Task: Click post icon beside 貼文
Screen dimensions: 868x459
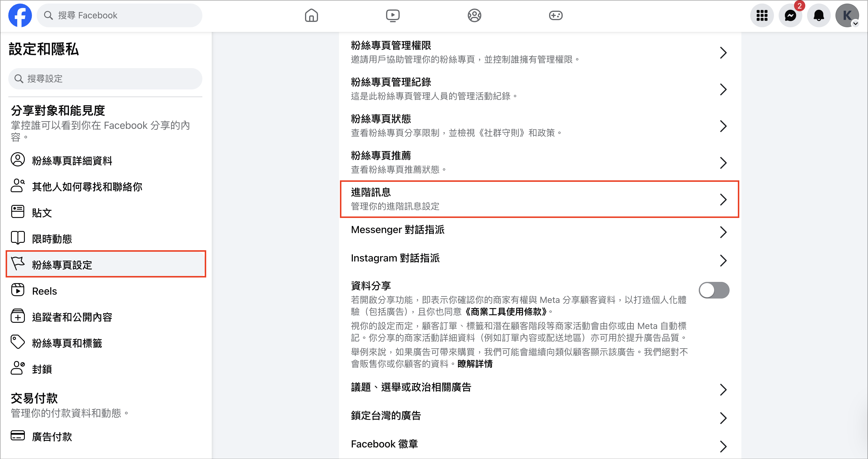Action: pyautogui.click(x=17, y=211)
